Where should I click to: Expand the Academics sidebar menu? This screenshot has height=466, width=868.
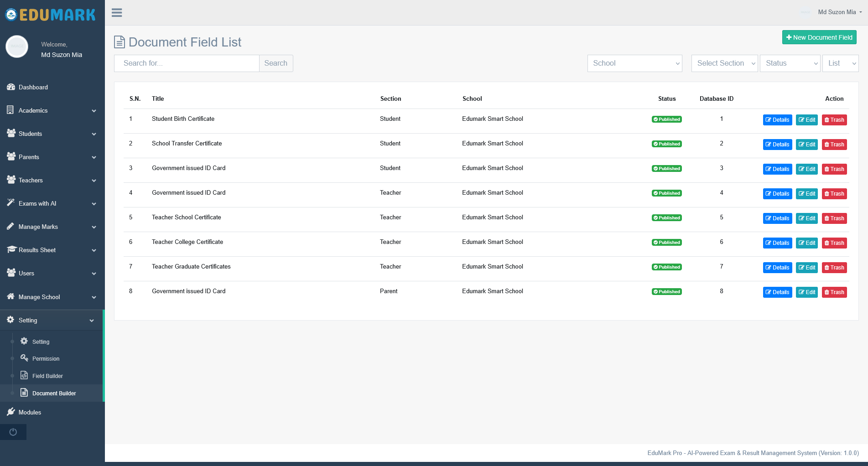click(52, 110)
